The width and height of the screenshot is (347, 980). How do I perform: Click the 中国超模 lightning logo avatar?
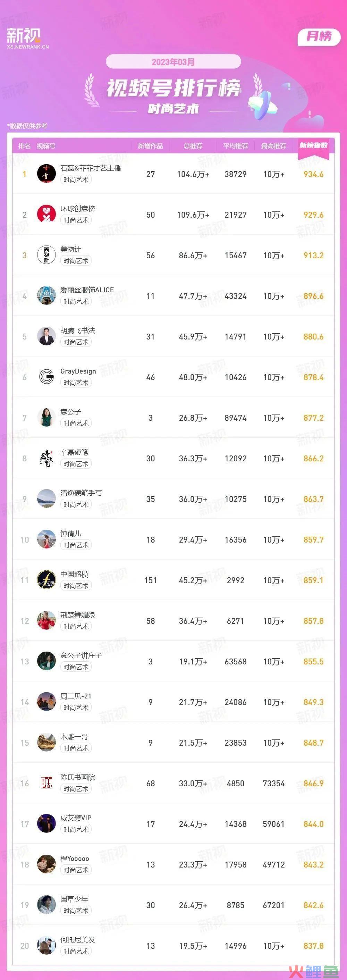click(x=46, y=580)
